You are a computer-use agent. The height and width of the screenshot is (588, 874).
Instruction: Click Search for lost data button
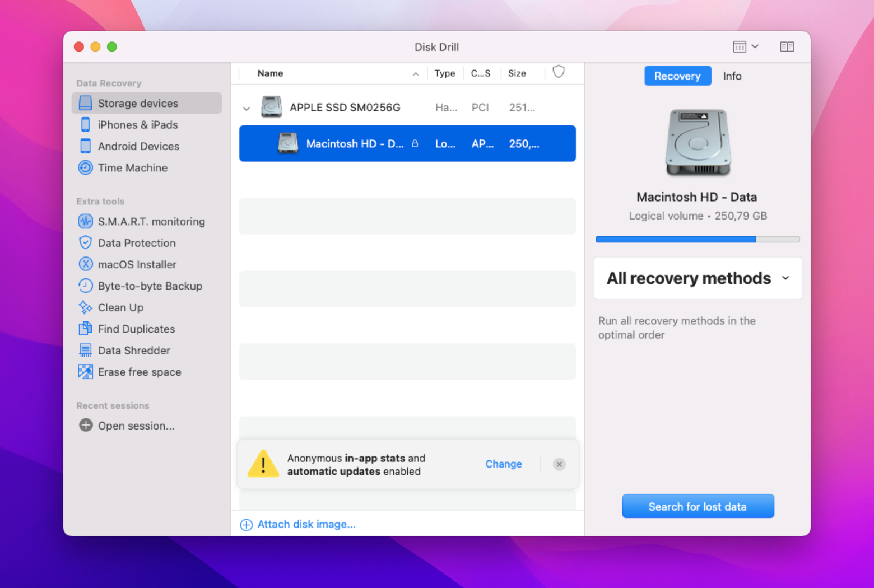[x=698, y=506]
